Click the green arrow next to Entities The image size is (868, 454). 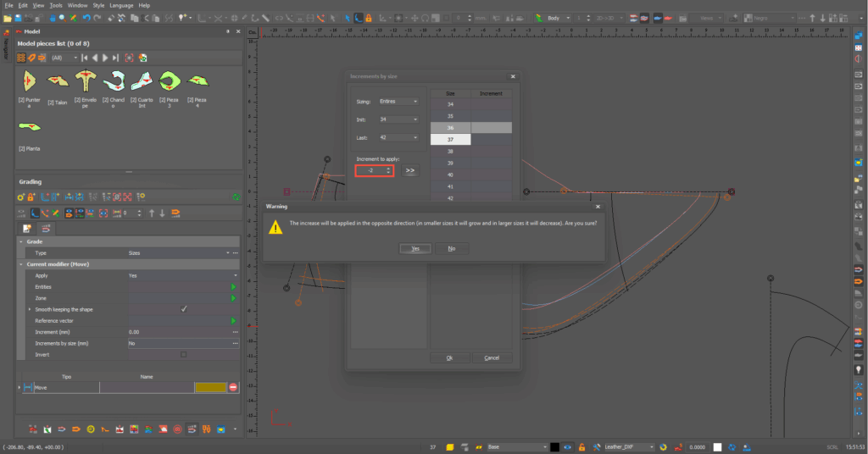point(234,287)
